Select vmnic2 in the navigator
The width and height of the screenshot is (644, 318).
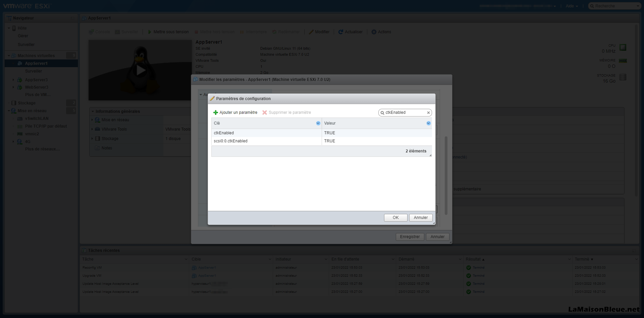coord(32,134)
